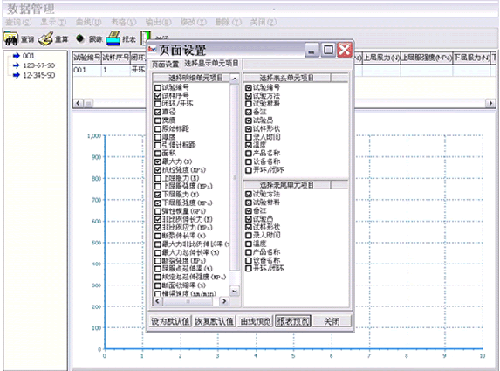Click the table-header items list column header
500x371 pixels.
point(287,78)
